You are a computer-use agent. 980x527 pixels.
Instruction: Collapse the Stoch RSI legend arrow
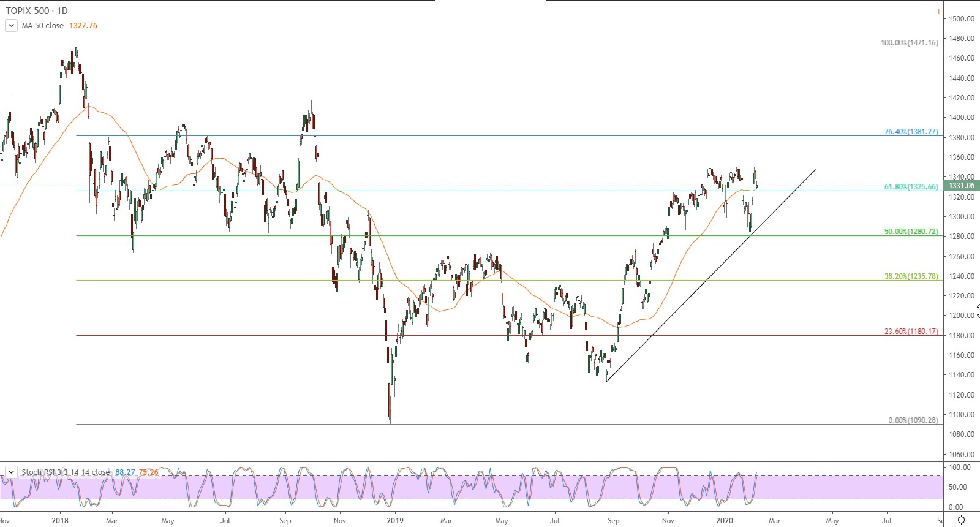click(x=11, y=472)
